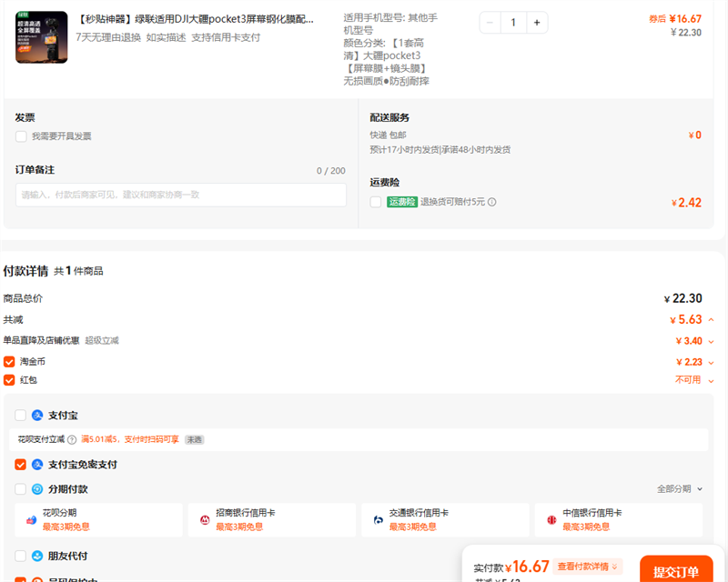
Task: Uncheck the 淘金币 discount checkbox
Action: click(x=9, y=362)
